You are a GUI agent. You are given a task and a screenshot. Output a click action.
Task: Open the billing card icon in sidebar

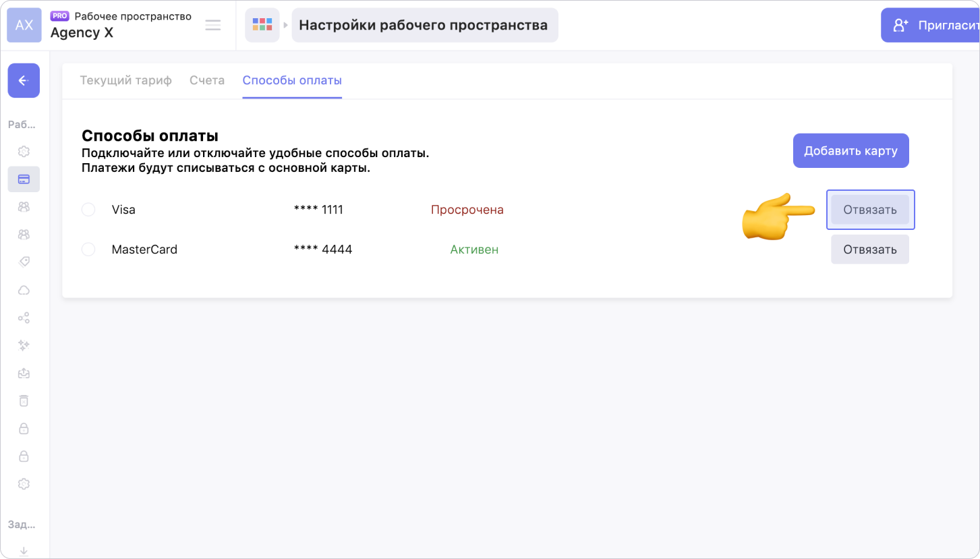click(24, 179)
